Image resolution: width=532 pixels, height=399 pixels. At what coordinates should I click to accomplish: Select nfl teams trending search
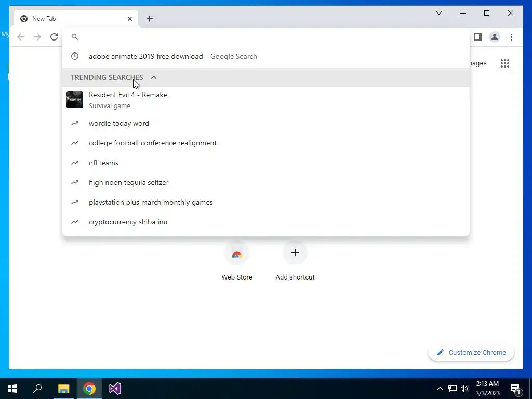(x=266, y=163)
